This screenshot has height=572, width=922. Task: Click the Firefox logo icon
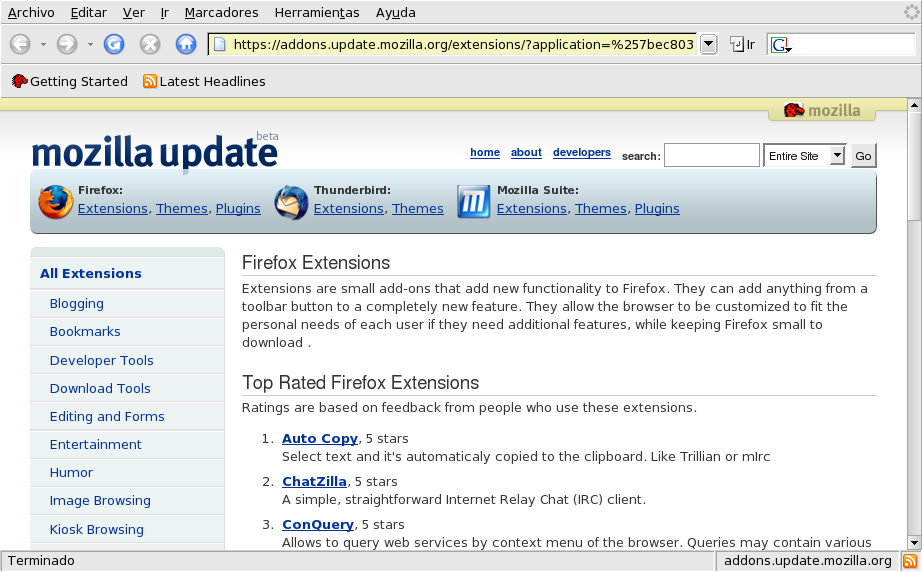56,202
